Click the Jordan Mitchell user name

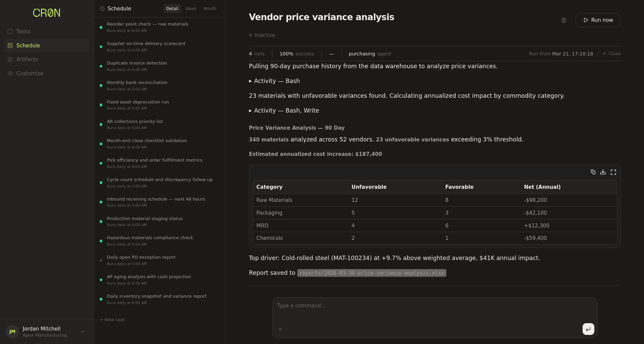point(42,329)
